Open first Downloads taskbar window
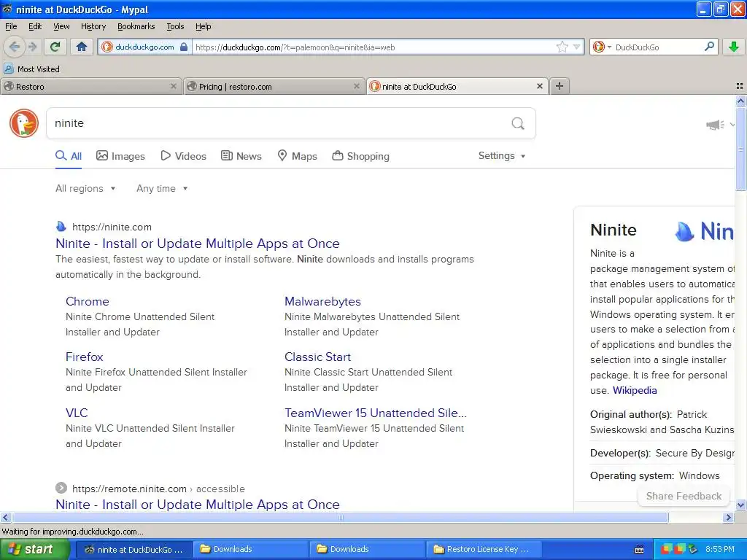 point(249,550)
